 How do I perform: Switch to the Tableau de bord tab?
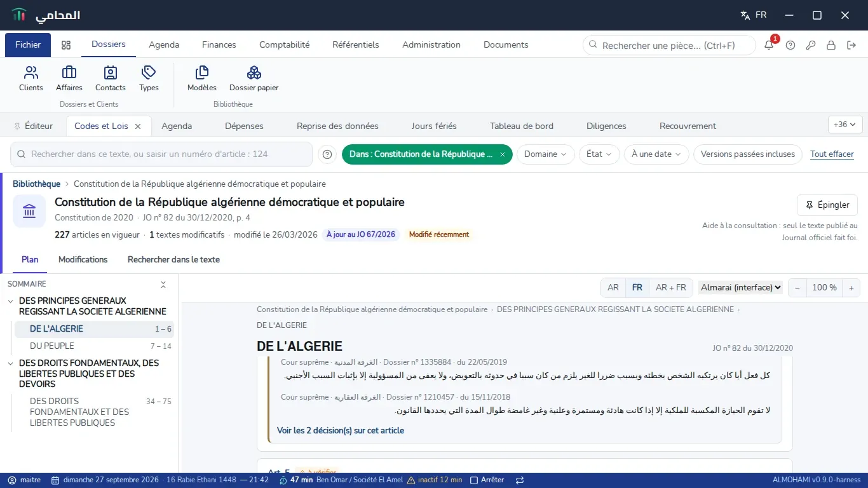pyautogui.click(x=522, y=126)
